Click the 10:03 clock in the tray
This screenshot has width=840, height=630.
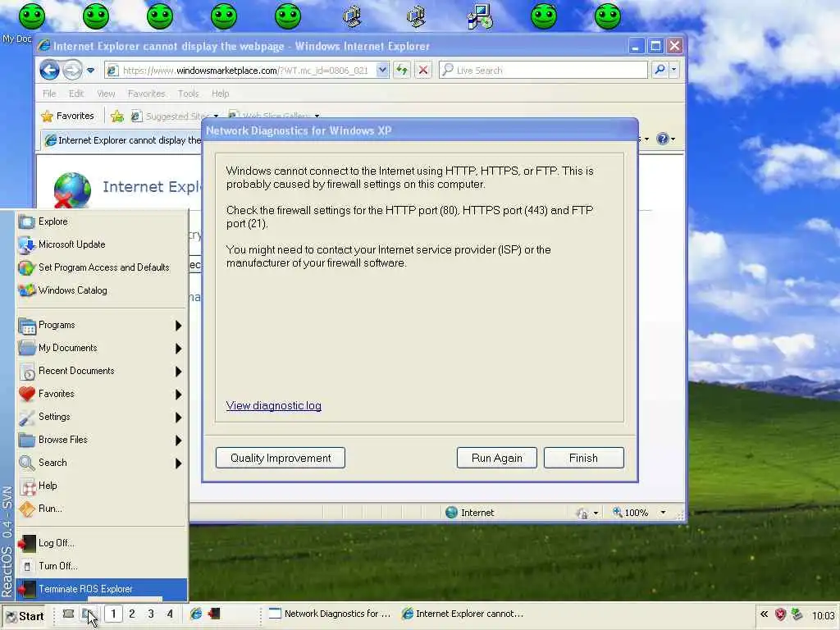pos(824,615)
